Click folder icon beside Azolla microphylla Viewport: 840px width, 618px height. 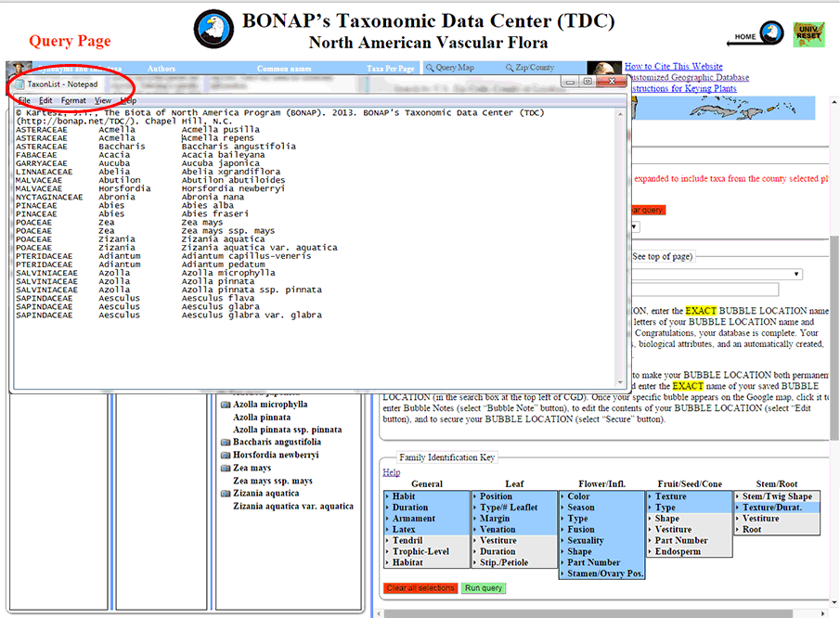(226, 405)
